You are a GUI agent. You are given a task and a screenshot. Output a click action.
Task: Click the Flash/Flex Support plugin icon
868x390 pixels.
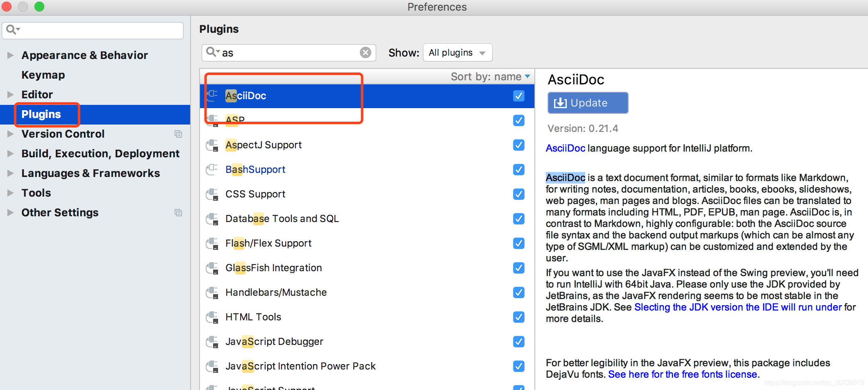pos(212,243)
